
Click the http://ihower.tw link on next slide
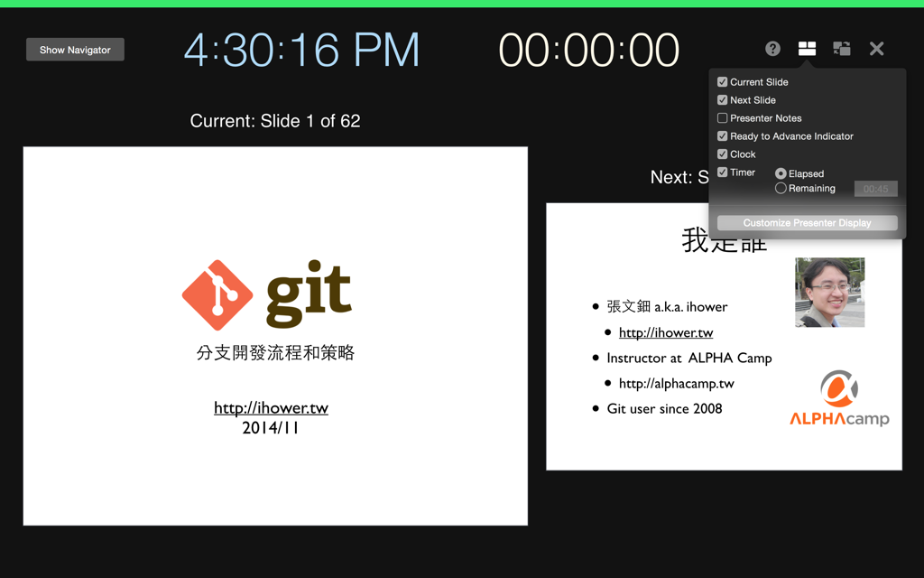[x=666, y=332]
